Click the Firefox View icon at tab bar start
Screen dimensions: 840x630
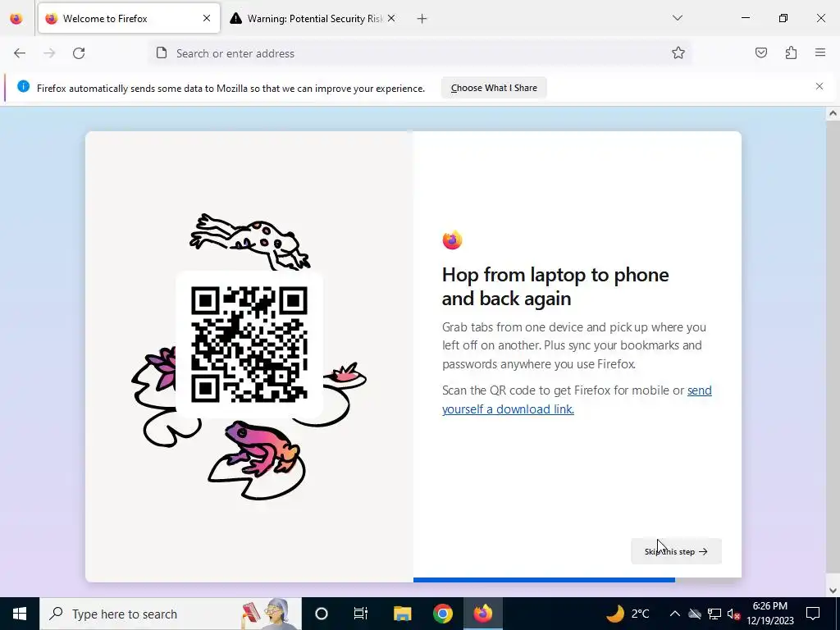click(16, 18)
